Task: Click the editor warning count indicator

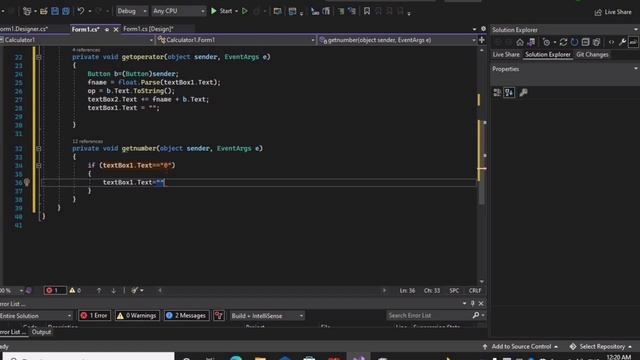Action: click(75, 290)
